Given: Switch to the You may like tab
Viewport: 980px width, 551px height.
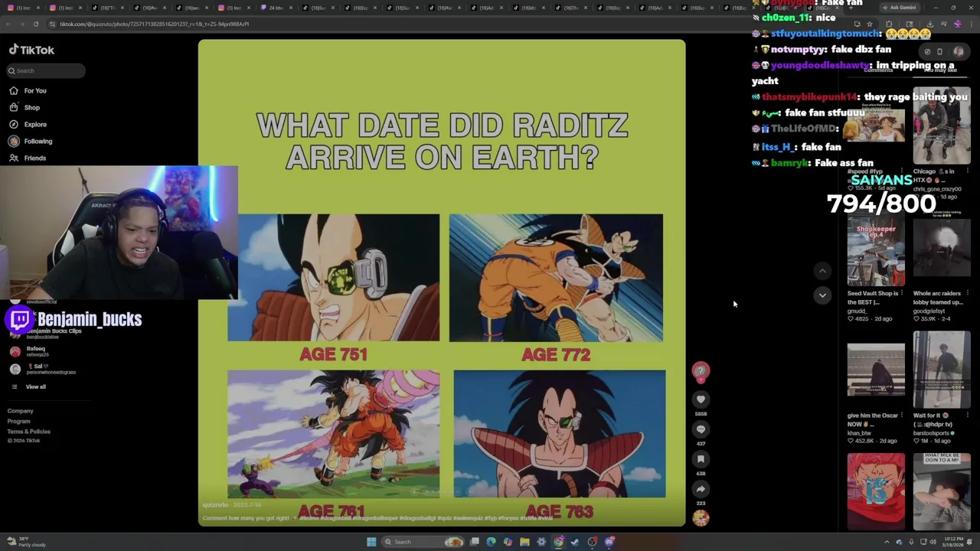Looking at the screenshot, I should pyautogui.click(x=940, y=70).
